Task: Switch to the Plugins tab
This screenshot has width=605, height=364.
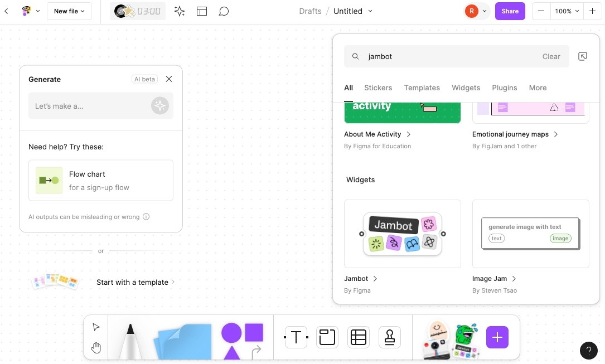Action: pos(504,88)
